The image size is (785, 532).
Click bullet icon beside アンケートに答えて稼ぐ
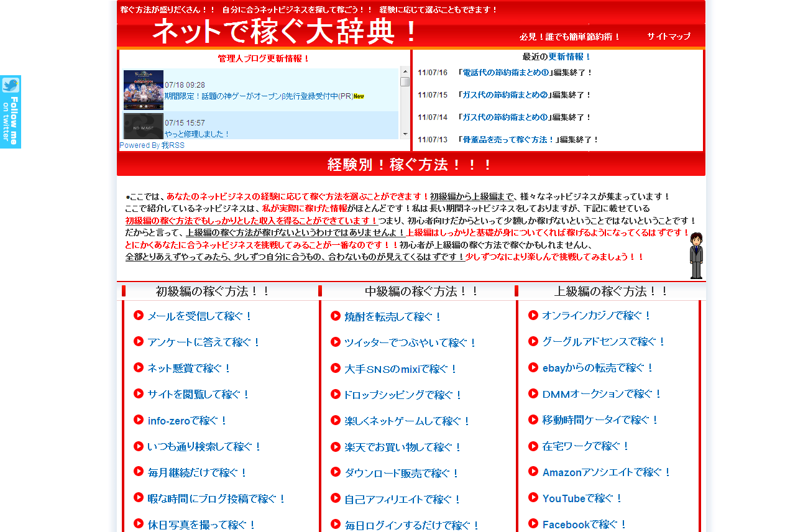139,341
